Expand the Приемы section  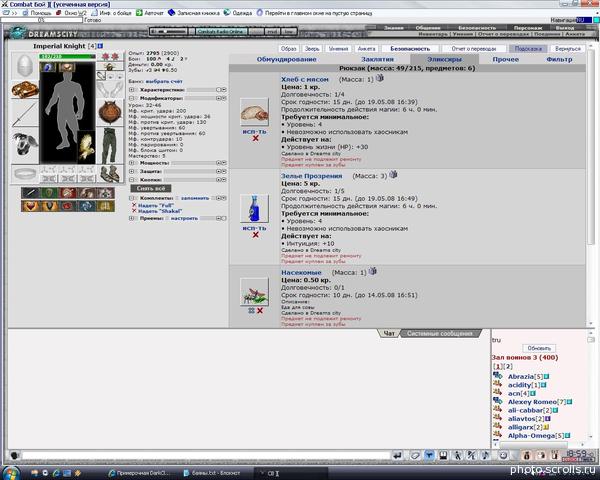(132, 218)
